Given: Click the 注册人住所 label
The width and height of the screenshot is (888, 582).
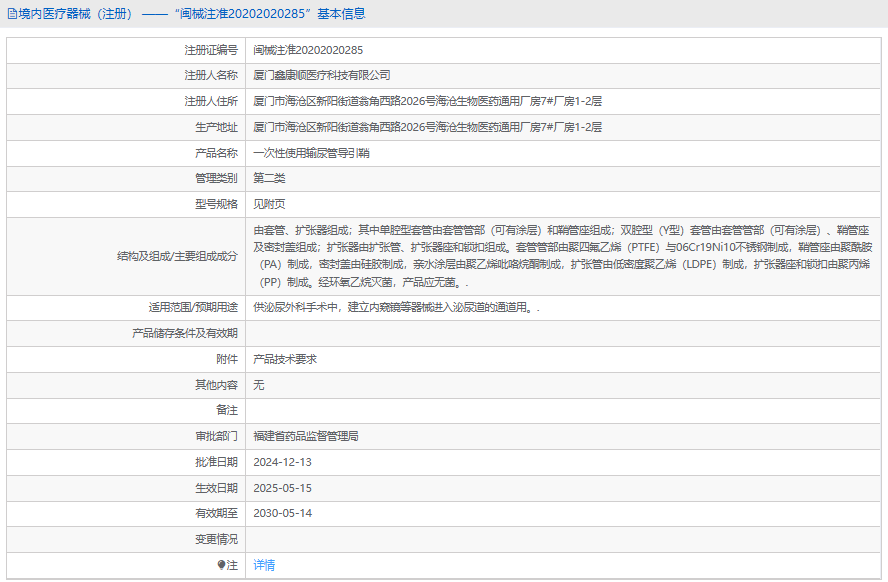Looking at the screenshot, I should pyautogui.click(x=211, y=101).
